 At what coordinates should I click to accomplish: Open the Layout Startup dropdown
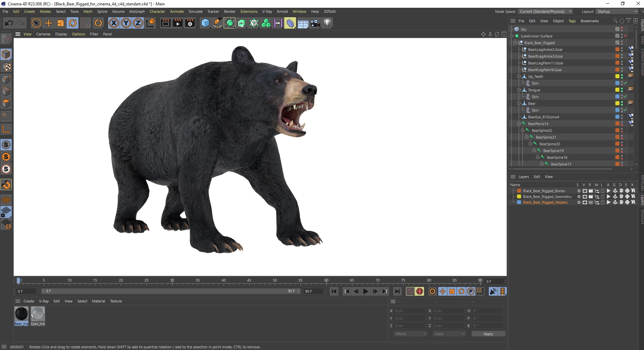[x=617, y=11]
